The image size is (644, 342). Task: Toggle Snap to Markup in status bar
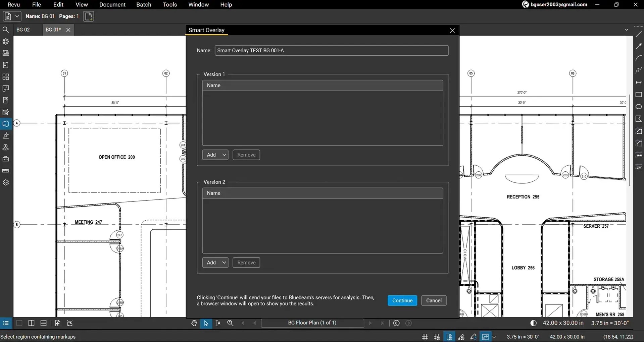461,337
